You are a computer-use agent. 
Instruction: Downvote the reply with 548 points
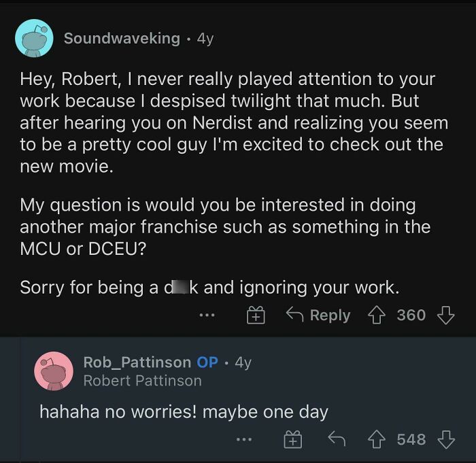pos(445,440)
